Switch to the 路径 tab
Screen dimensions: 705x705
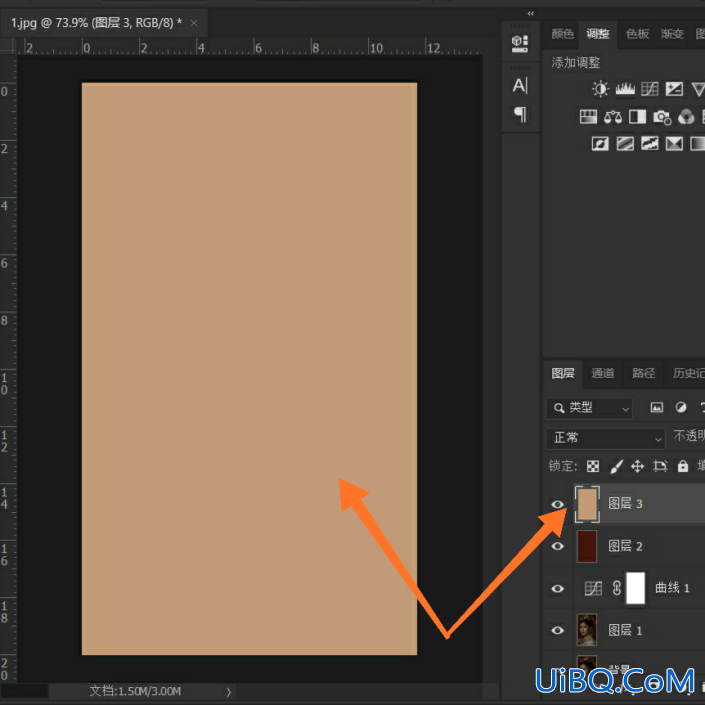[643, 373]
